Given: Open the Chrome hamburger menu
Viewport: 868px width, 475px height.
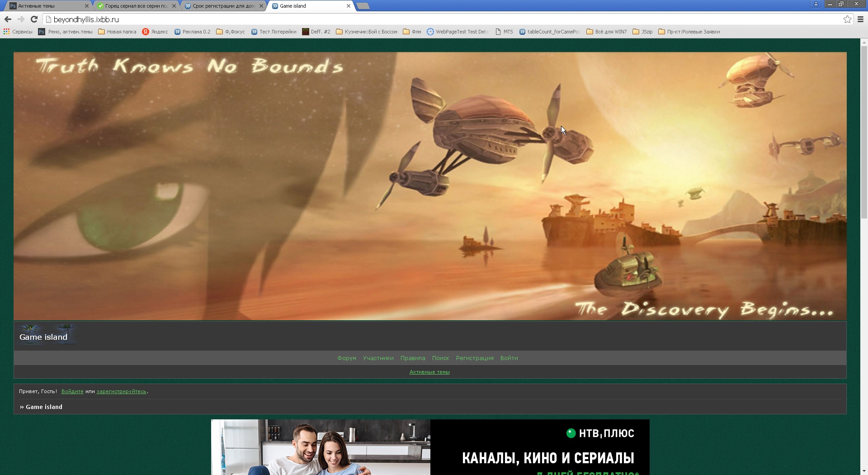Looking at the screenshot, I should [860, 19].
